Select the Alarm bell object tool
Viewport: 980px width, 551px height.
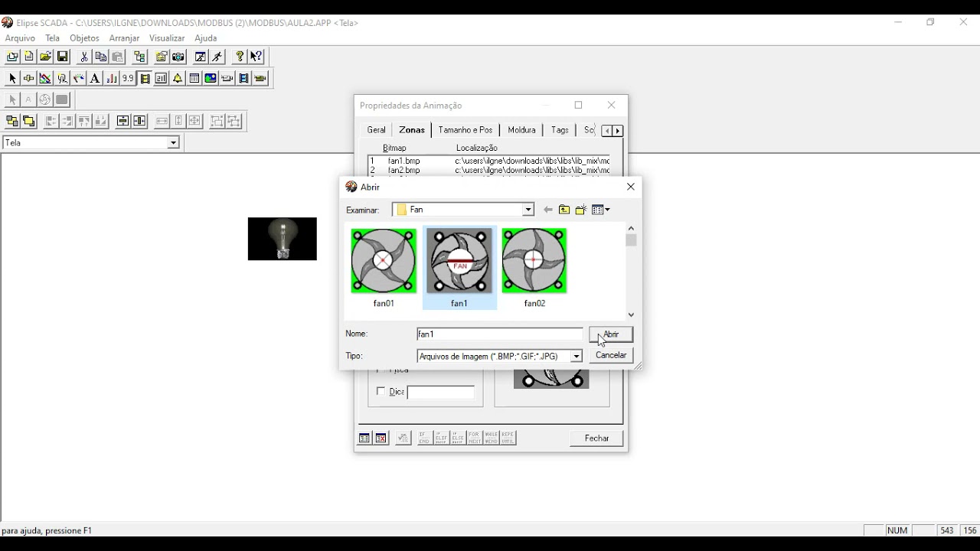[x=178, y=78]
